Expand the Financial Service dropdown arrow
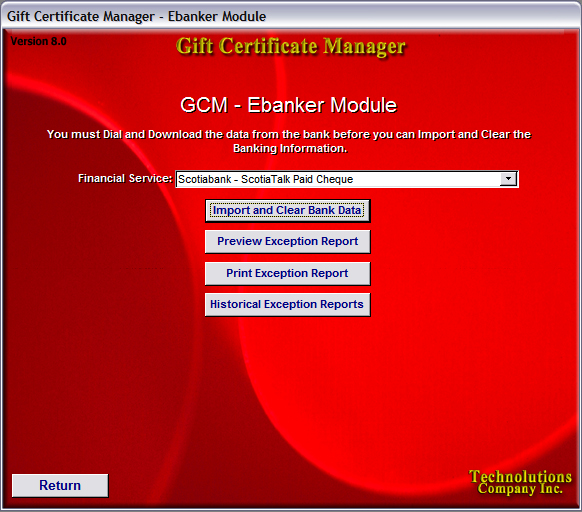This screenshot has width=582, height=512. click(x=508, y=179)
